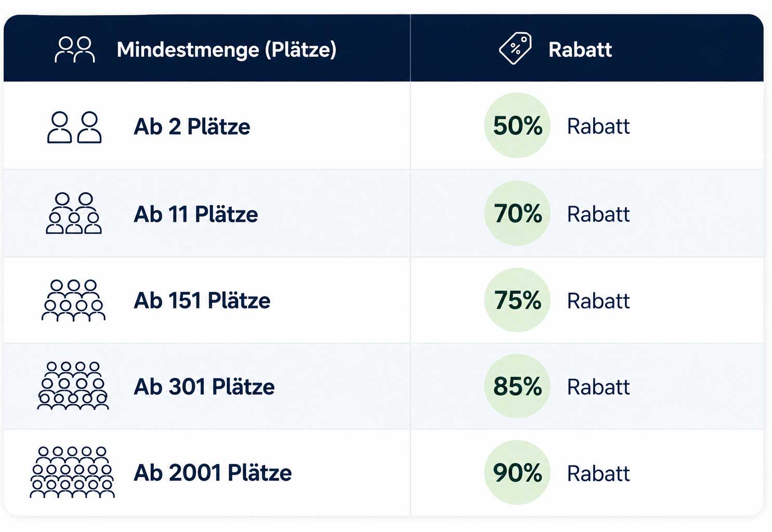
Task: Click the 70% green circle badge
Action: click(x=517, y=213)
